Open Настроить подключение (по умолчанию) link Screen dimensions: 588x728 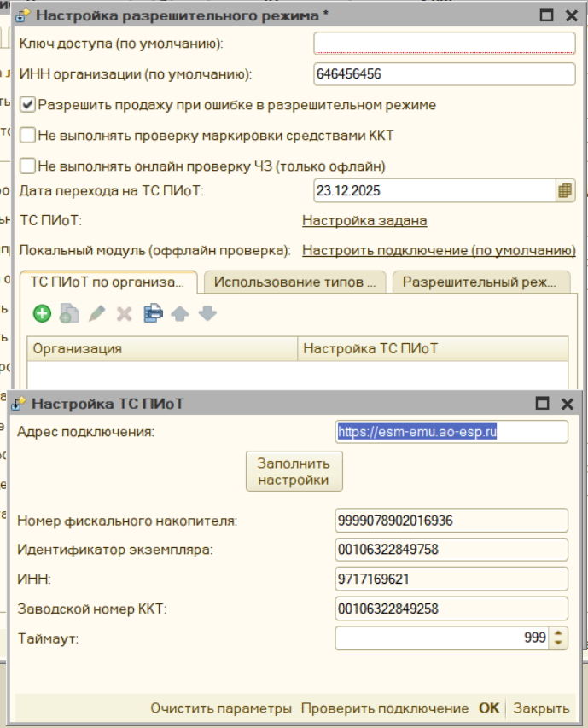(440, 248)
